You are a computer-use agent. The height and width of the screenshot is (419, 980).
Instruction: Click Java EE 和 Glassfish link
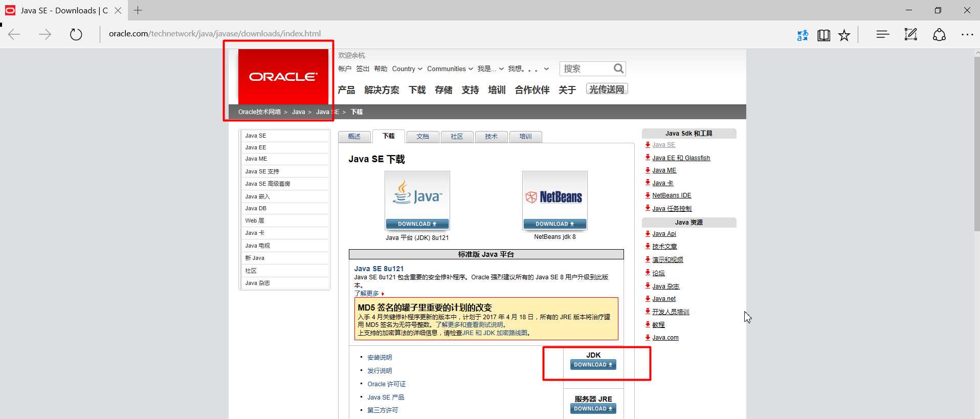(681, 158)
